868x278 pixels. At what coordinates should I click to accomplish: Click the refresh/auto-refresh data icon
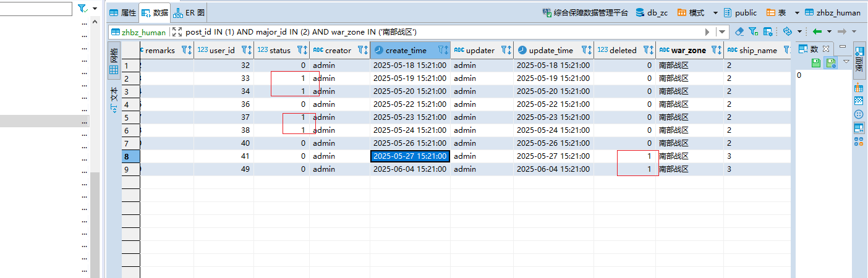coord(788,32)
